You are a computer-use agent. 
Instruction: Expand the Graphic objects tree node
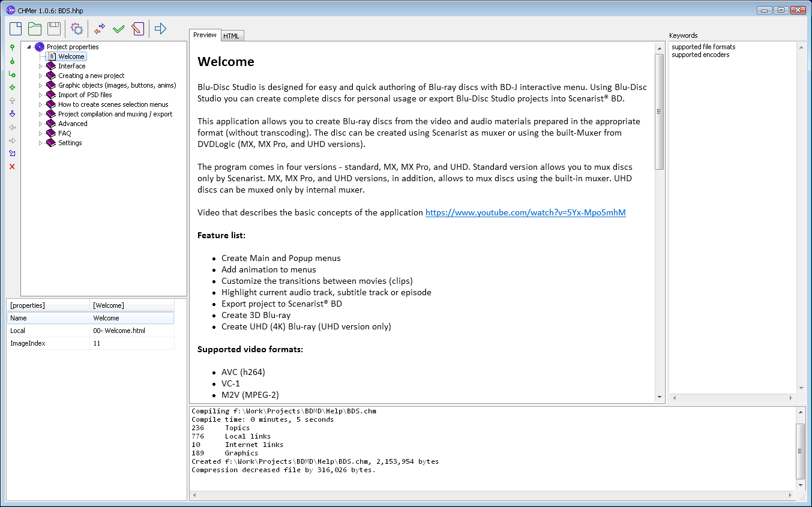pyautogui.click(x=41, y=85)
